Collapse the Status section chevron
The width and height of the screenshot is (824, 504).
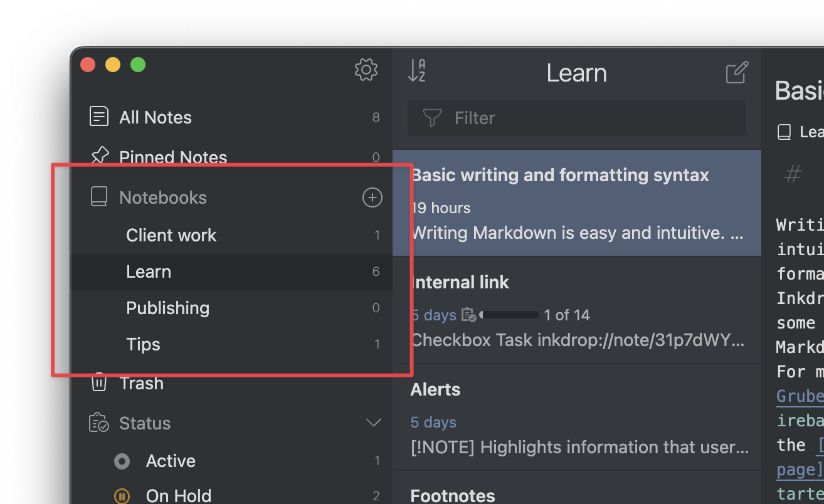coord(374,423)
